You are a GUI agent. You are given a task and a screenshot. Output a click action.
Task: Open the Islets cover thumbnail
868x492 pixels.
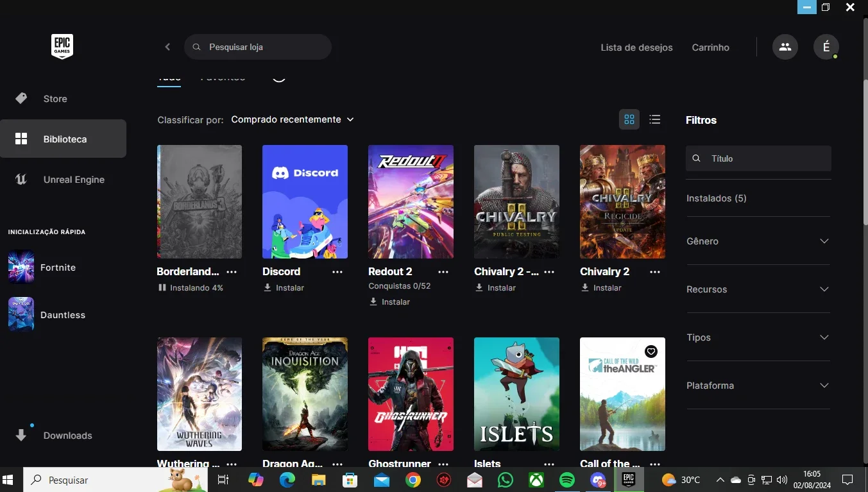tap(516, 394)
